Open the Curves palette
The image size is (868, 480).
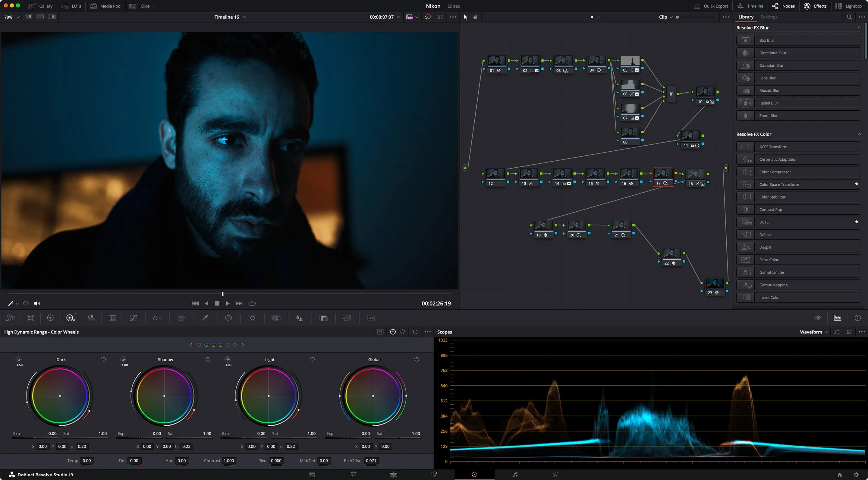coord(134,318)
